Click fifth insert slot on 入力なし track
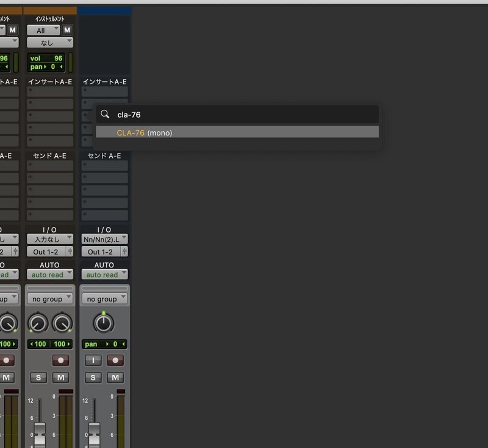 (x=50, y=142)
